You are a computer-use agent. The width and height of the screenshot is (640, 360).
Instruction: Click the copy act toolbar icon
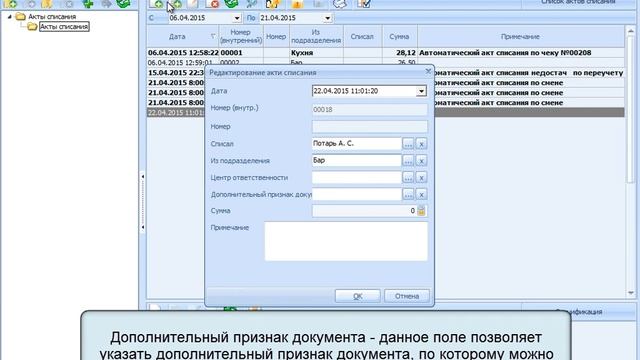pos(176,4)
